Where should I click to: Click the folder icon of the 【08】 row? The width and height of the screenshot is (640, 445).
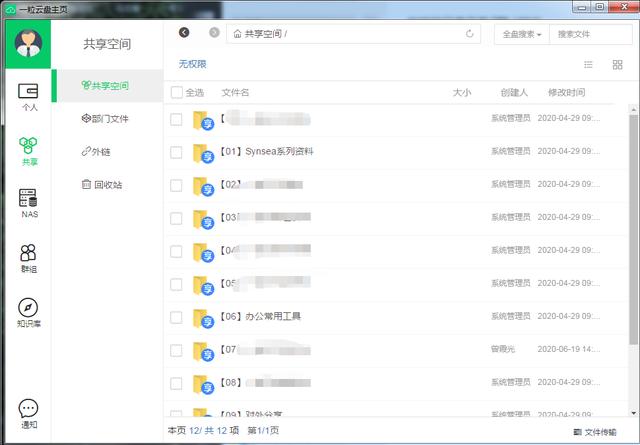coord(203,385)
